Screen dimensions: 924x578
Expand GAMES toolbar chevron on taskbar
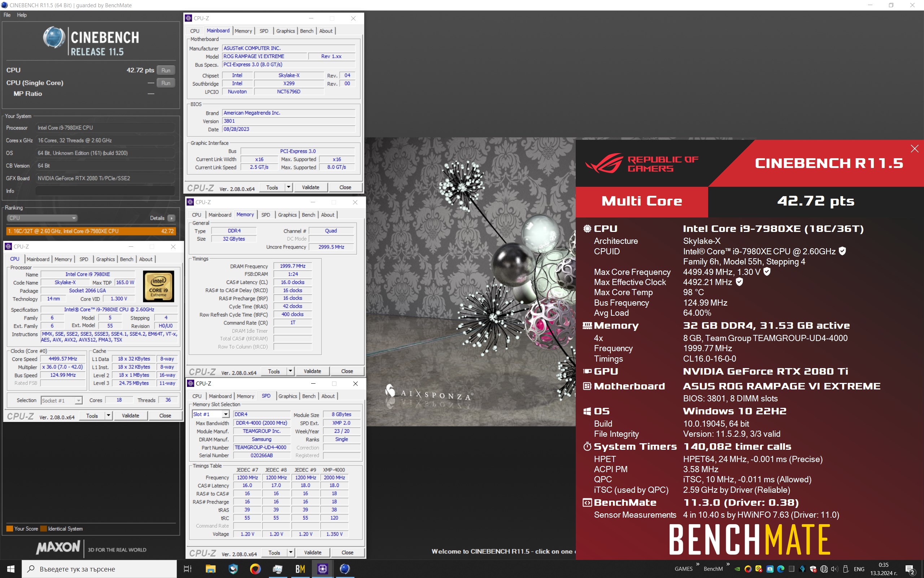(x=698, y=564)
